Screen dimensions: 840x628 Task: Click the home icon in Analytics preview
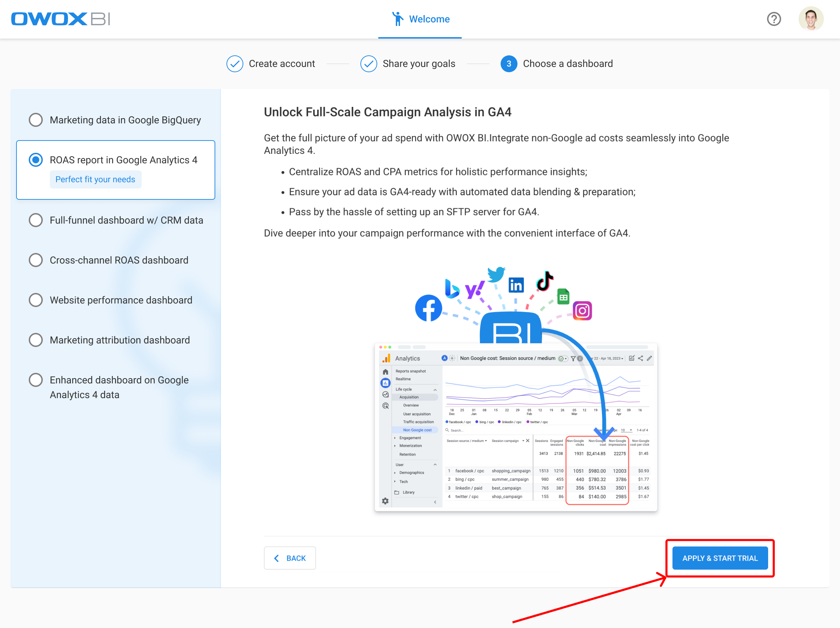tap(385, 372)
